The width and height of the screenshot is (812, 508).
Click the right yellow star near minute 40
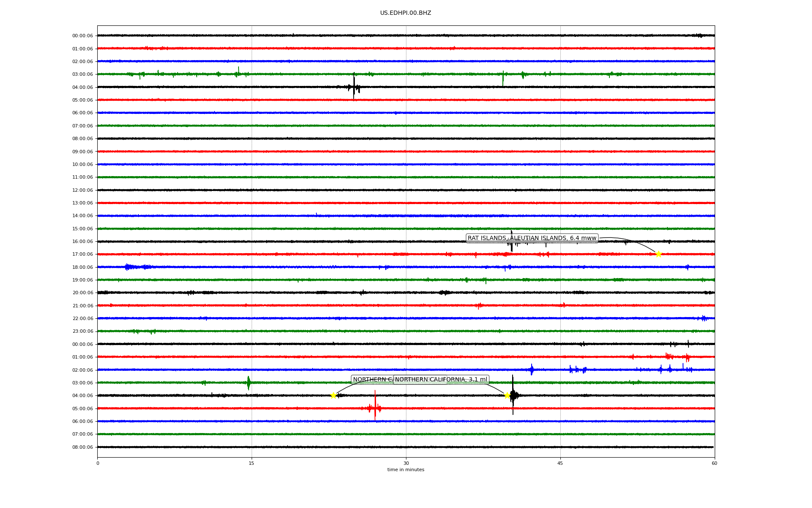(x=507, y=395)
